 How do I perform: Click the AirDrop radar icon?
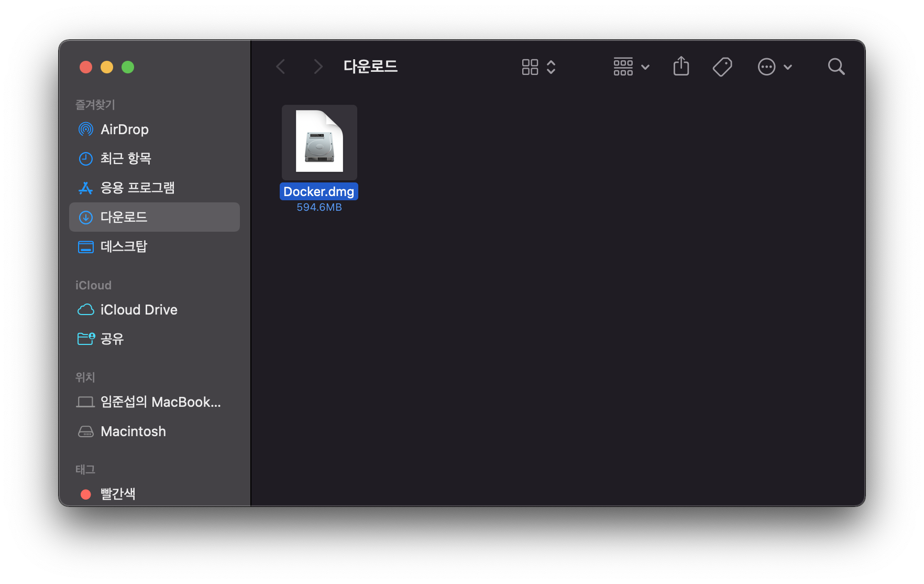(86, 129)
